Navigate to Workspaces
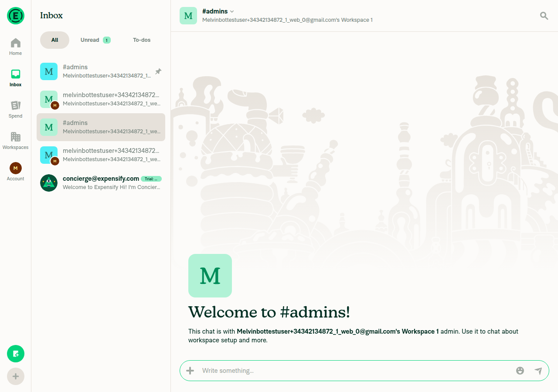 (16, 141)
